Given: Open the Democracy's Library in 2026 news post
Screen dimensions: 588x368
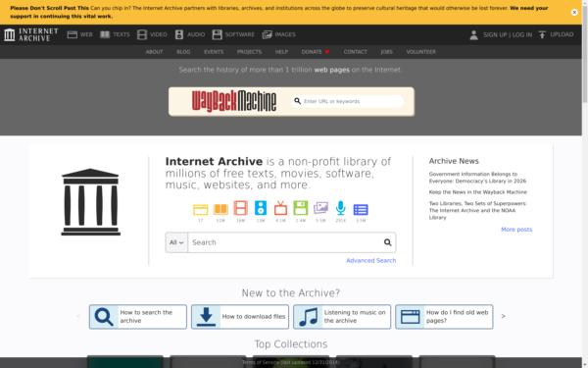Looking at the screenshot, I should (x=478, y=178).
